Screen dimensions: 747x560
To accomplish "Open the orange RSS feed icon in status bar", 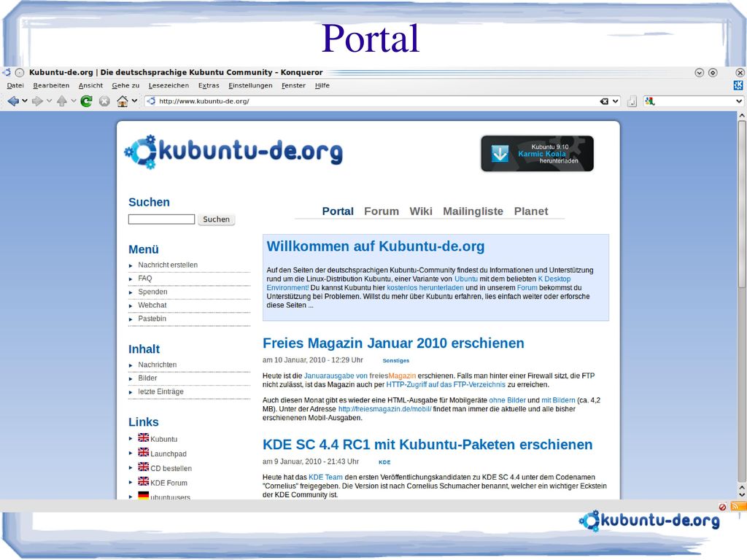I will (738, 506).
